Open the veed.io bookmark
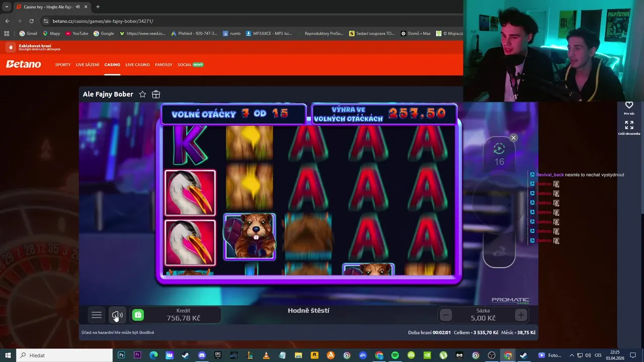The image size is (644, 362). 142,34
